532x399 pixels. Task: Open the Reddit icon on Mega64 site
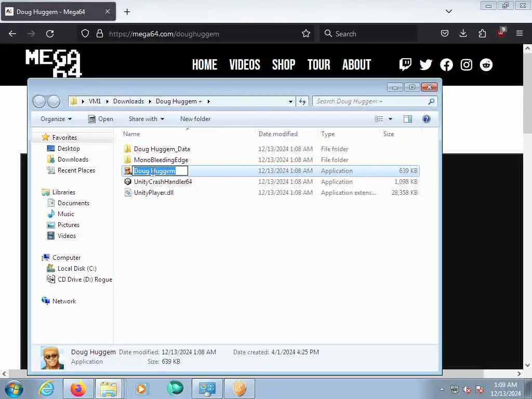tap(486, 64)
